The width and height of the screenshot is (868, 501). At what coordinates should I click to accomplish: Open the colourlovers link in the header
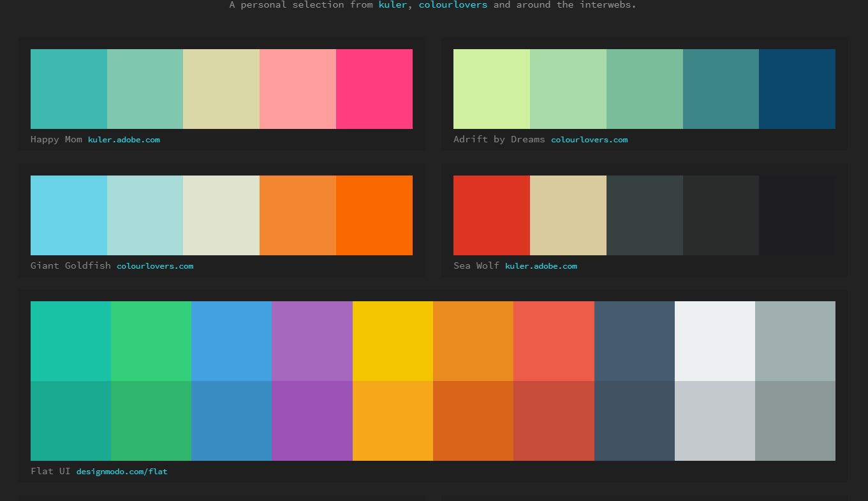tap(453, 4)
